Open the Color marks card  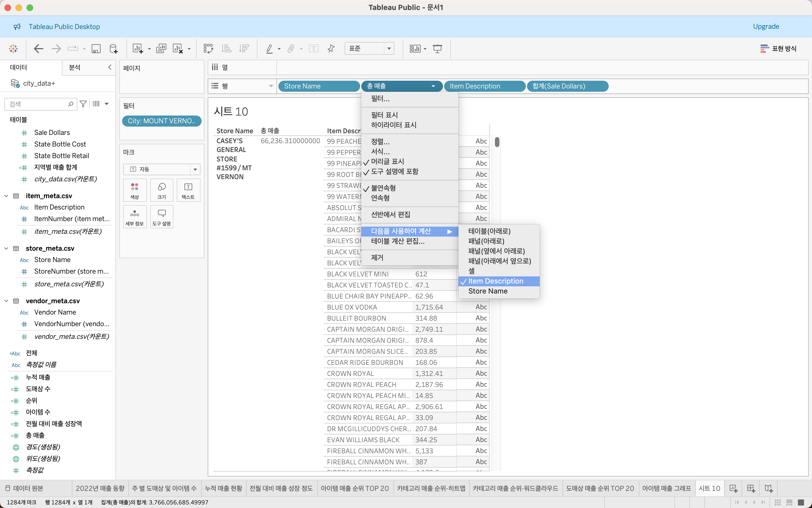[x=135, y=190]
